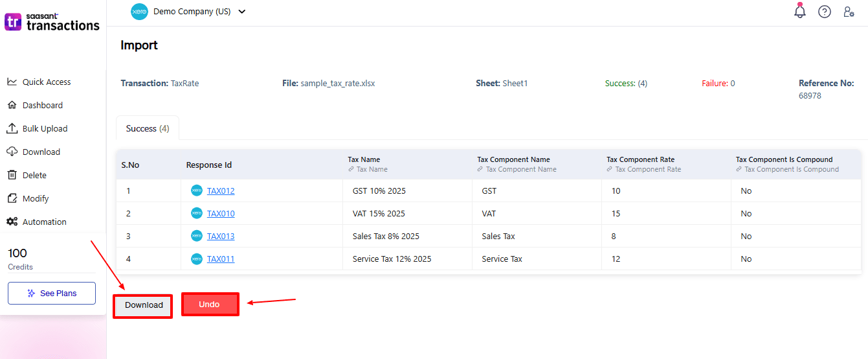
Task: Open user settings profile icon
Action: pyautogui.click(x=849, y=12)
